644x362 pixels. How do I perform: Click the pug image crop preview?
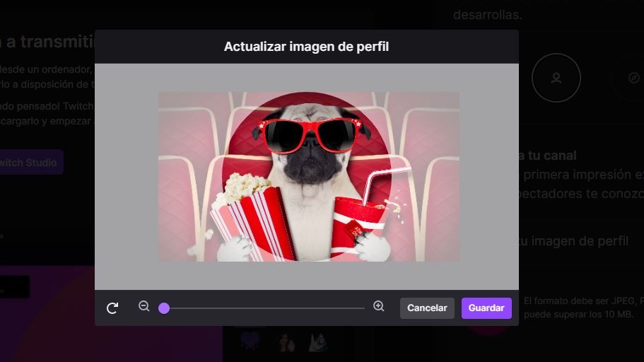[x=309, y=177]
